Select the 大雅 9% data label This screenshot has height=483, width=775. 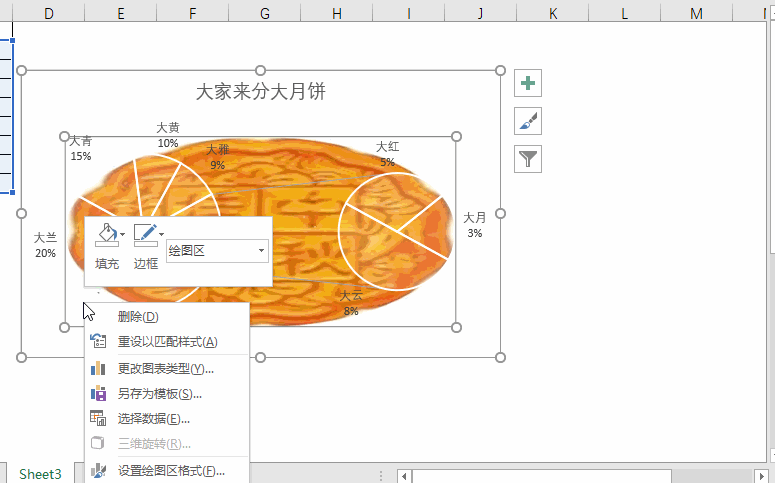point(217,157)
